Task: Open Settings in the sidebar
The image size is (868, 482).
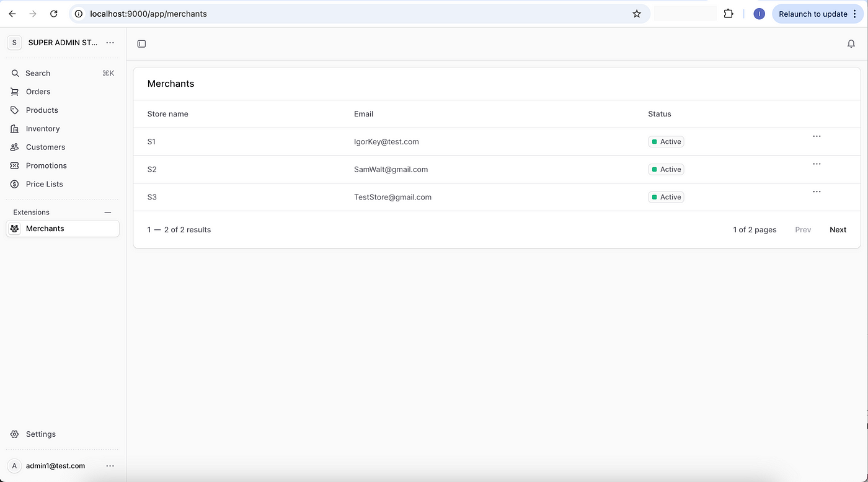Action: click(x=63, y=434)
